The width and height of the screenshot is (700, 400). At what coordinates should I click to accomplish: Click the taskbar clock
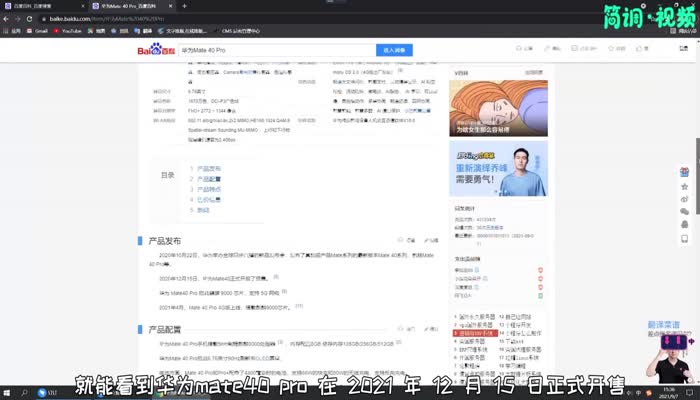tap(670, 393)
